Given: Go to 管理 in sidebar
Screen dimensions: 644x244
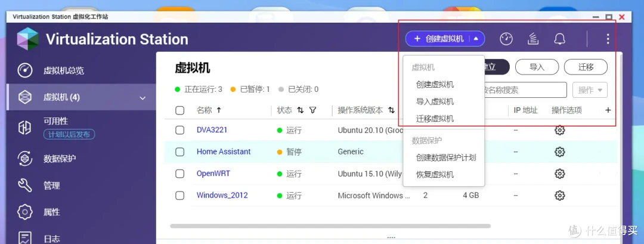Looking at the screenshot, I should (x=52, y=186).
